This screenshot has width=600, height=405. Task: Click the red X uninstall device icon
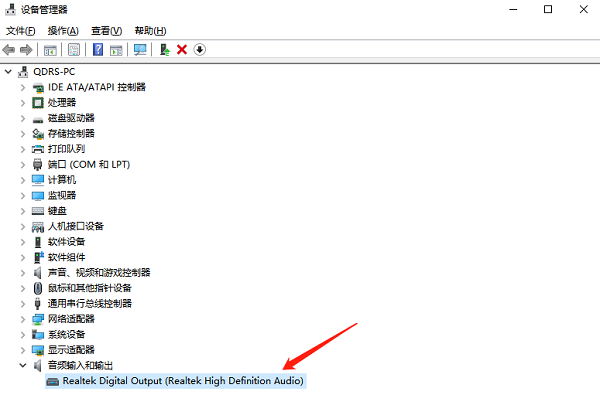coord(182,49)
